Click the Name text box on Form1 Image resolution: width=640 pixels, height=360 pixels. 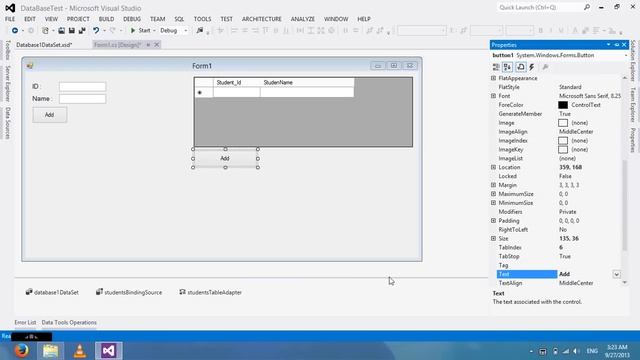82,99
